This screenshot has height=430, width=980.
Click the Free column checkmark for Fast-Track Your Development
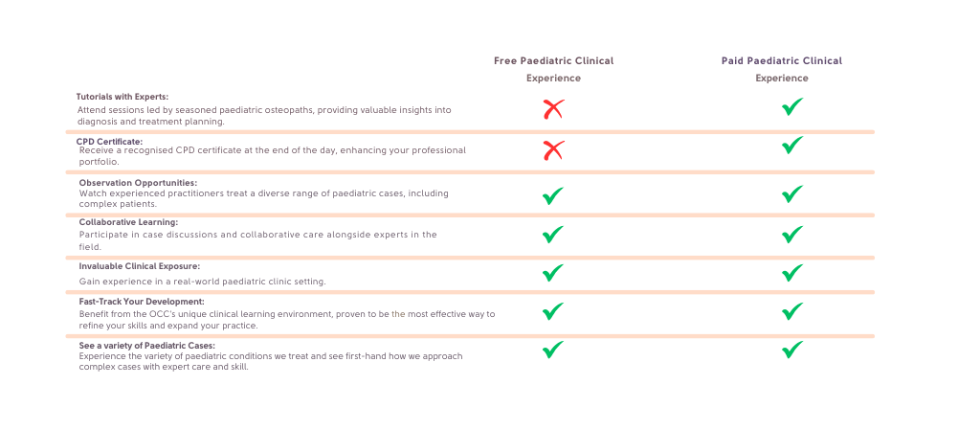(x=552, y=311)
